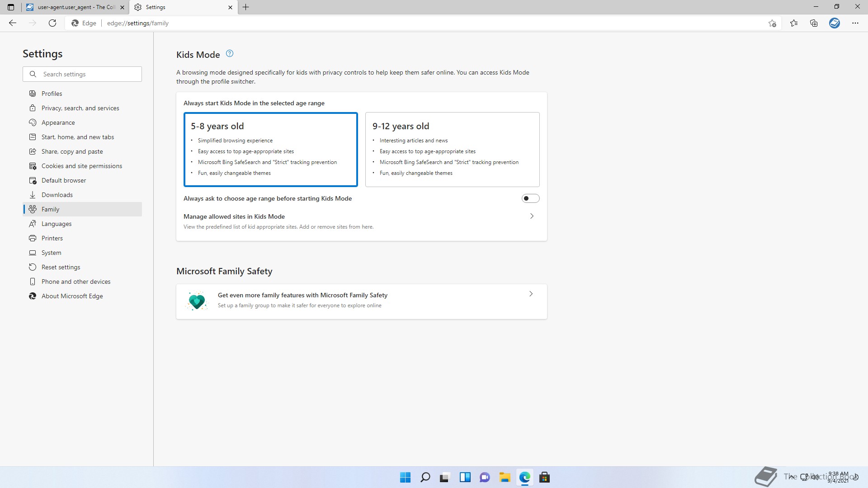
Task: Switch to the Settings tab
Action: [x=183, y=7]
